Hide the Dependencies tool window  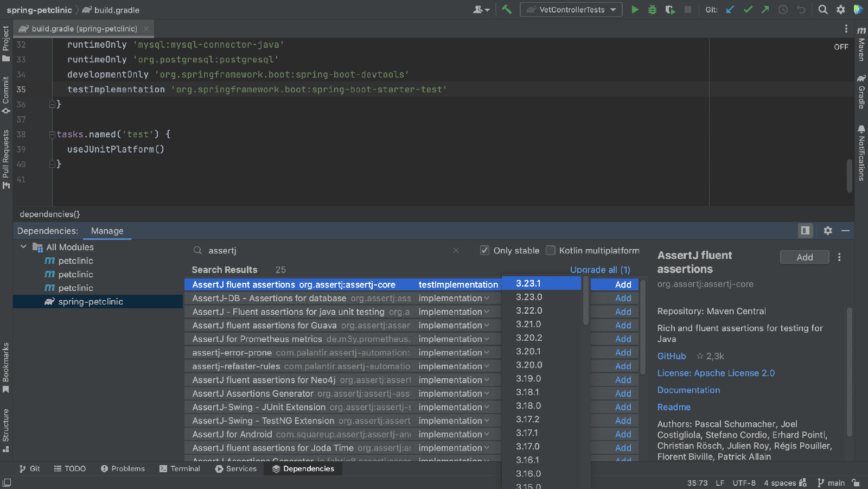(845, 231)
